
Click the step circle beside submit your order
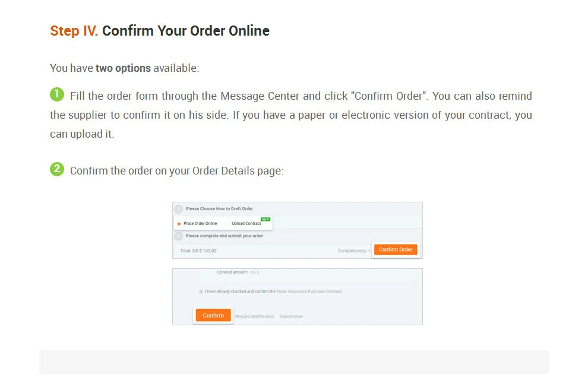[179, 236]
